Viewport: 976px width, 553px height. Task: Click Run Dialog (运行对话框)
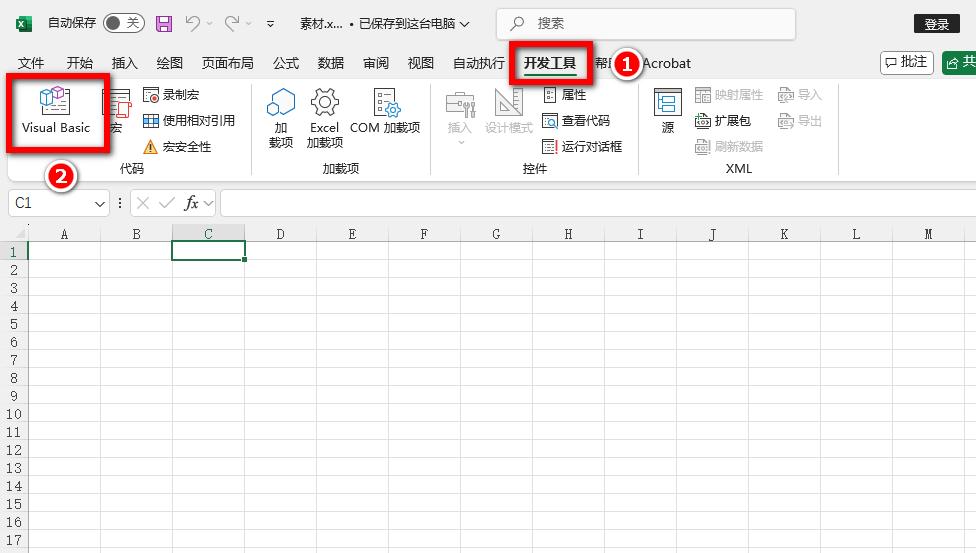582,146
